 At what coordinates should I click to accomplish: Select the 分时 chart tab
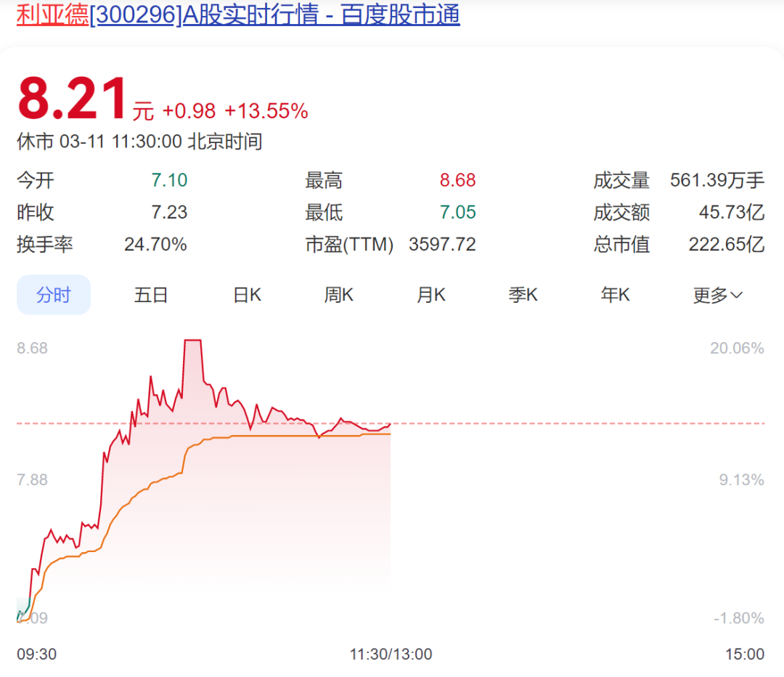pyautogui.click(x=54, y=295)
